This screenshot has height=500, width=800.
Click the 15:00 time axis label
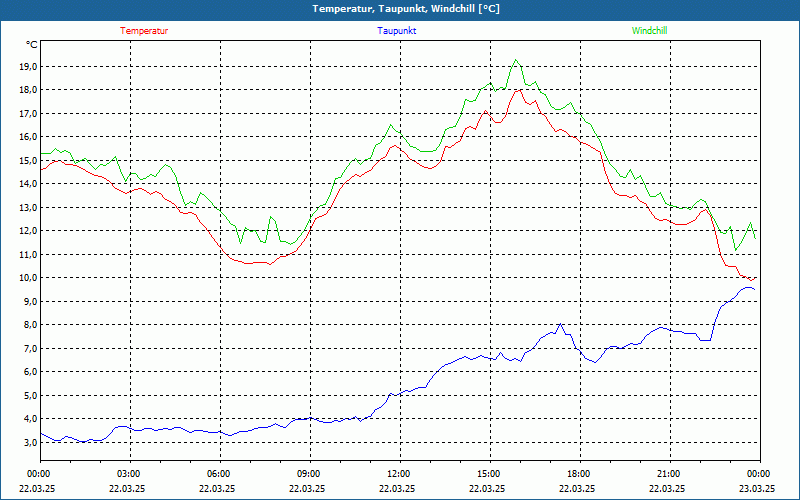[x=489, y=474]
